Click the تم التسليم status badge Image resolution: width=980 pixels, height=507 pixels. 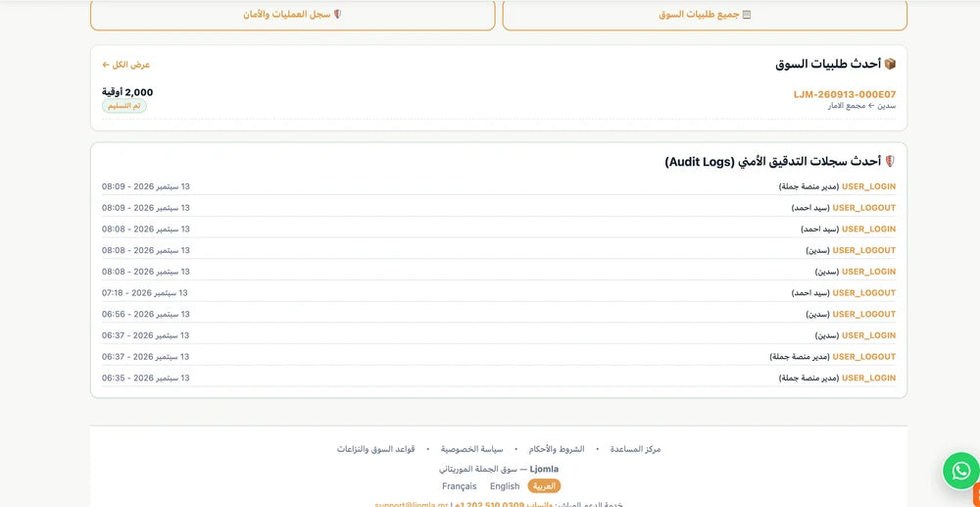pos(124,106)
